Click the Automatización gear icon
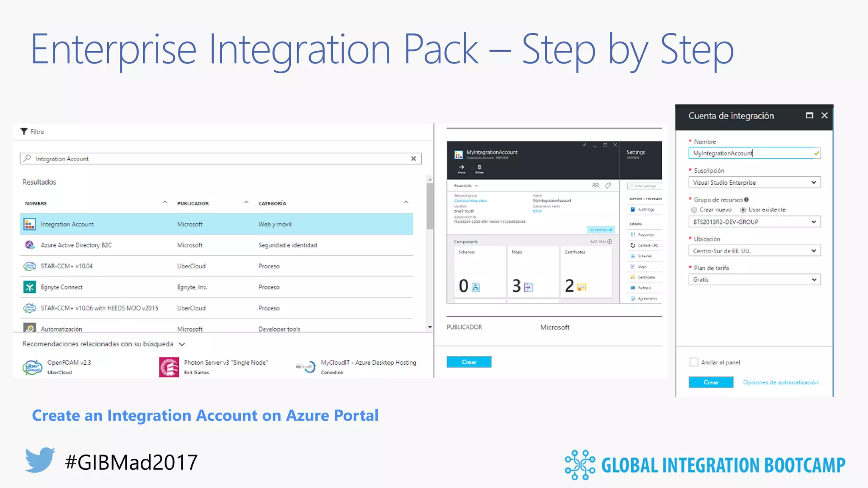The height and width of the screenshot is (488, 868). 30,328
